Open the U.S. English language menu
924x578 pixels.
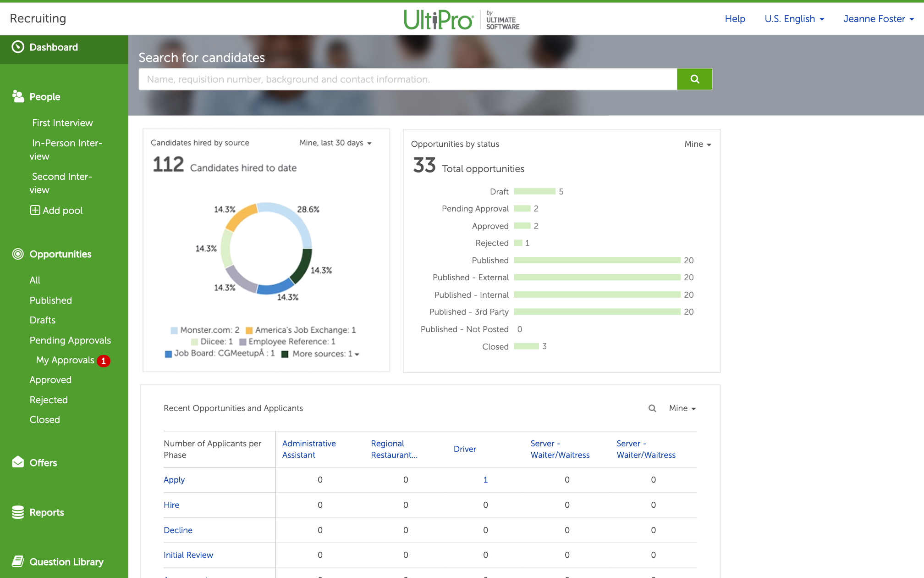coord(794,19)
